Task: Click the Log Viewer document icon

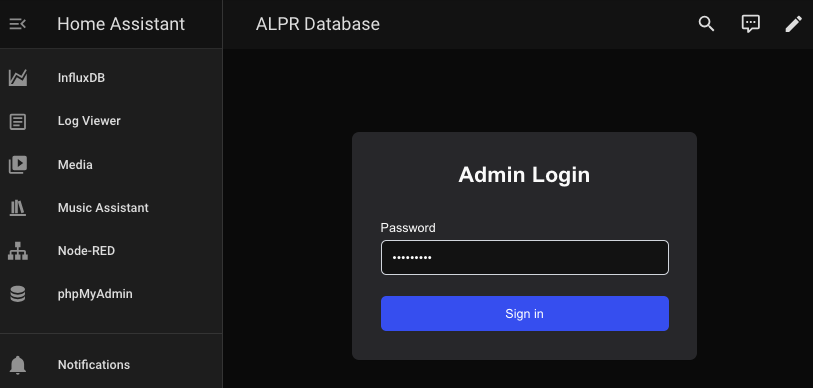Action: click(18, 122)
